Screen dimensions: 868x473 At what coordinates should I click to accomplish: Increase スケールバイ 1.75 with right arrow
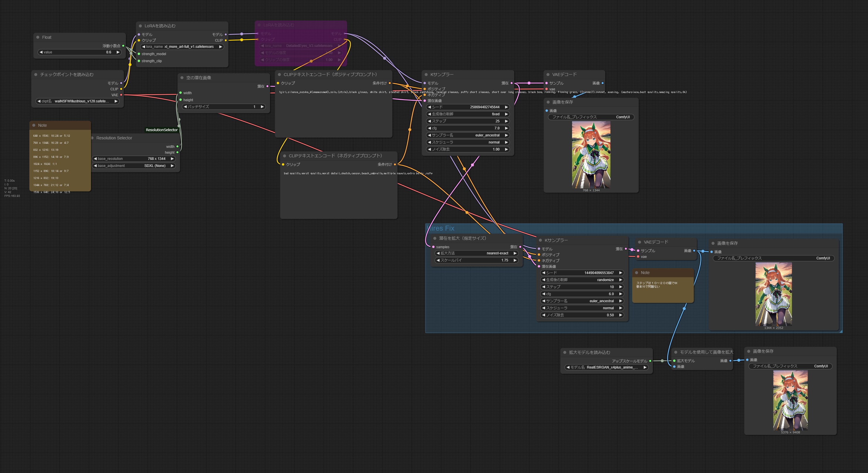(515, 261)
